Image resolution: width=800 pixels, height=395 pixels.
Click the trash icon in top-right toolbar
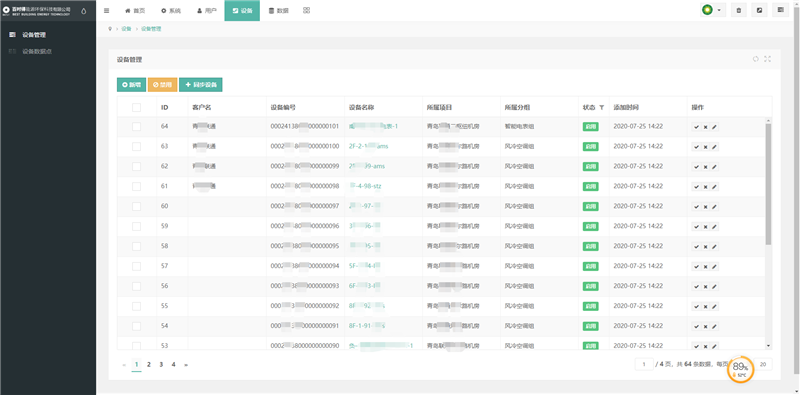point(739,10)
